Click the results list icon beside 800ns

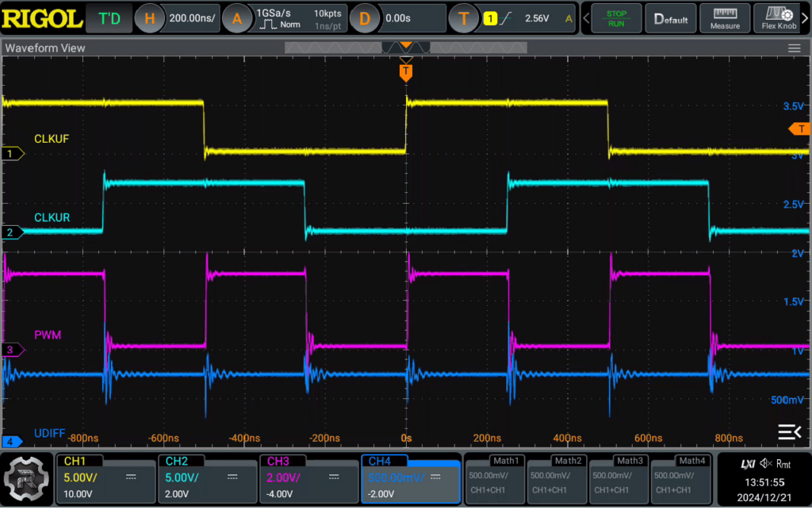(x=789, y=431)
